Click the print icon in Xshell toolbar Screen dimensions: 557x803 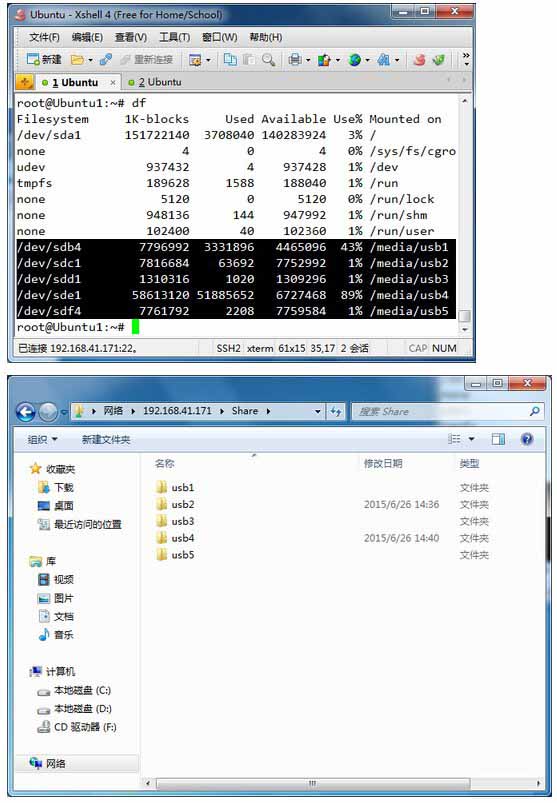[295, 60]
